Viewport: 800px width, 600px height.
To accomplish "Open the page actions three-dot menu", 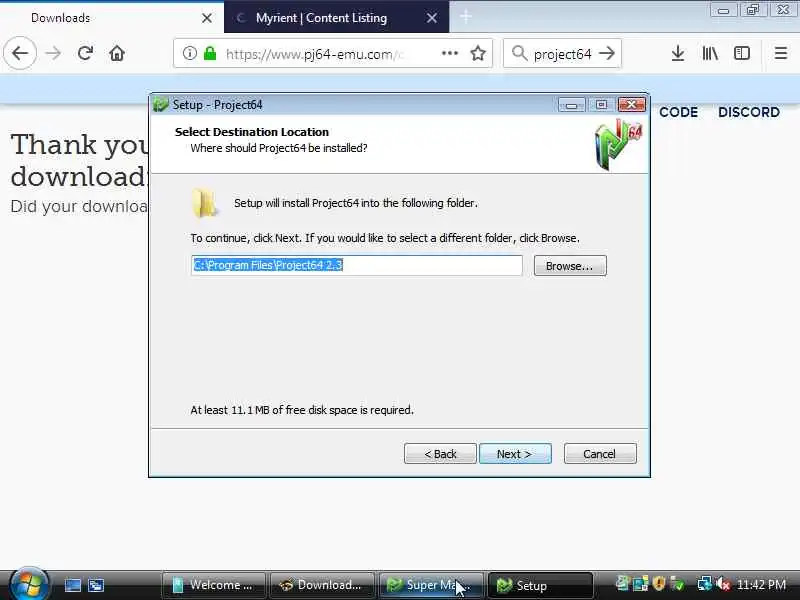I will [449, 53].
